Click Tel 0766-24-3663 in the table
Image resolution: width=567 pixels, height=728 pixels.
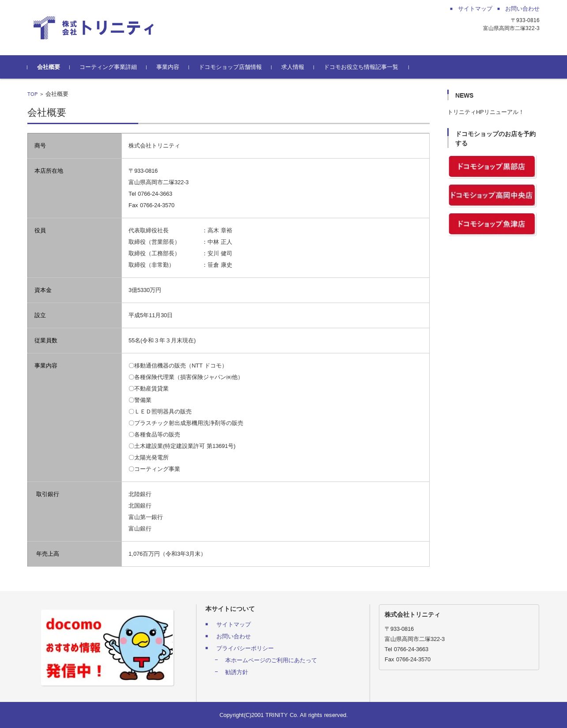tap(151, 194)
